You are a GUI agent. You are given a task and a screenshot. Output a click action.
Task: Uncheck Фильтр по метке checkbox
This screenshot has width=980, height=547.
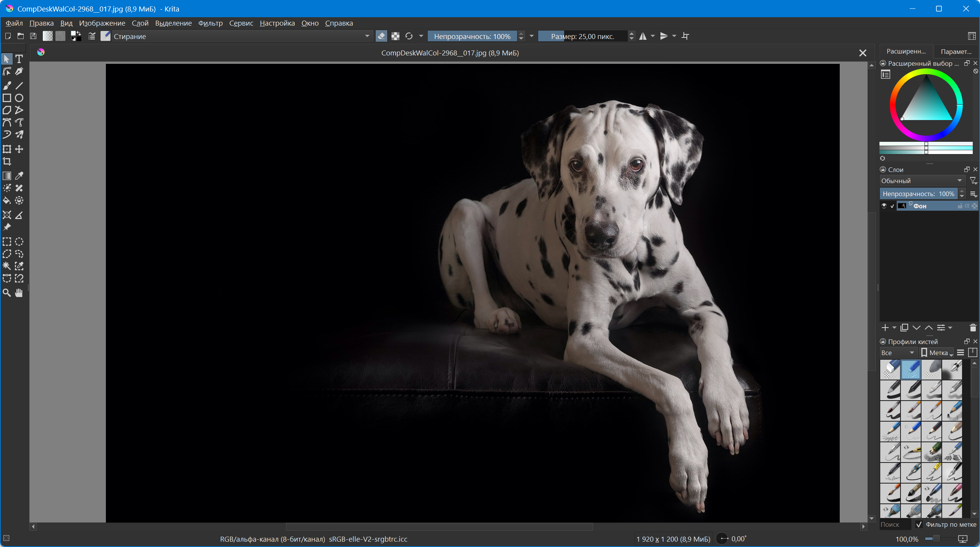point(919,524)
